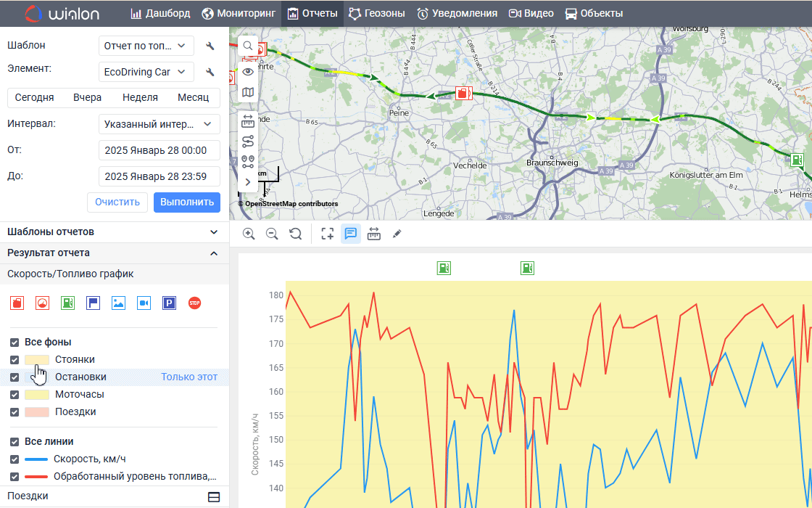The height and width of the screenshot is (508, 812).
Task: Set the interval to Сегодня
Action: click(x=34, y=97)
